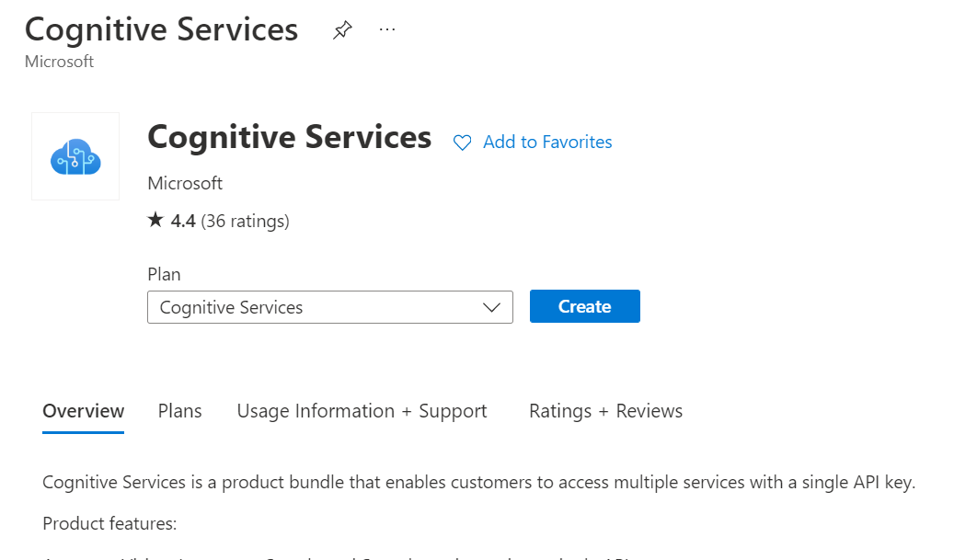Pin Cognitive Services page using the pushpin icon
Screen dimensions: 977x560
(342, 30)
